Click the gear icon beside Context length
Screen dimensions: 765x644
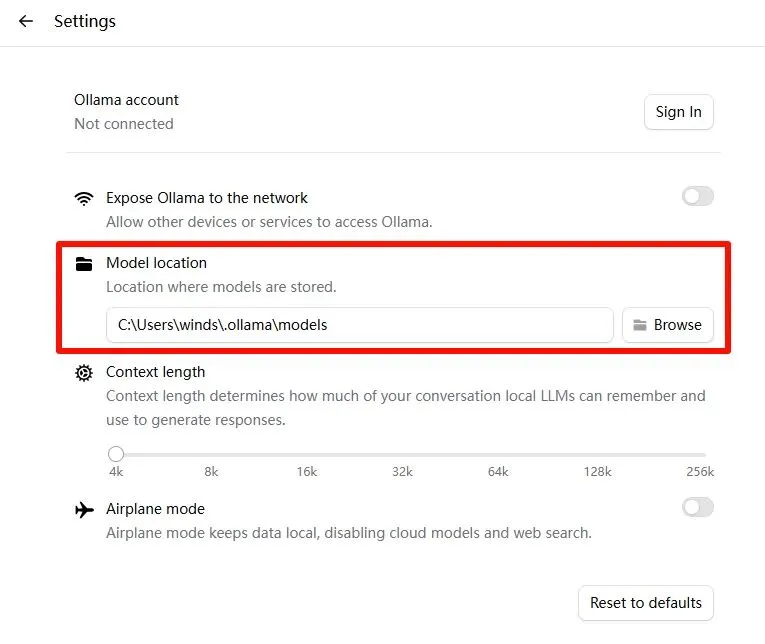click(84, 373)
